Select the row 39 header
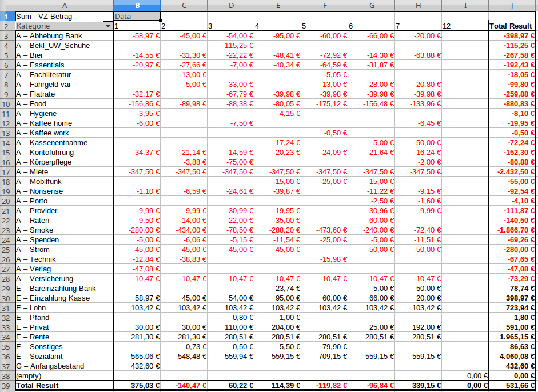The width and height of the screenshot is (538, 392). click(7, 386)
